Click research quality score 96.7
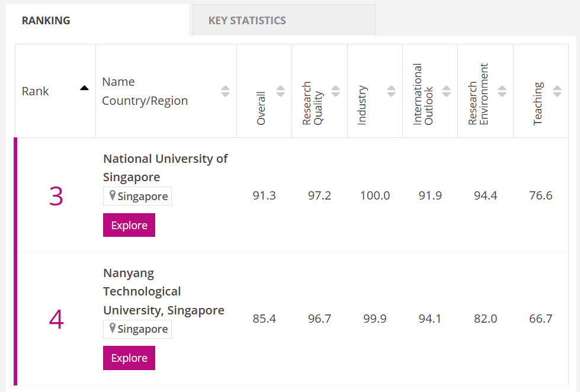The width and height of the screenshot is (580, 392). click(x=319, y=319)
